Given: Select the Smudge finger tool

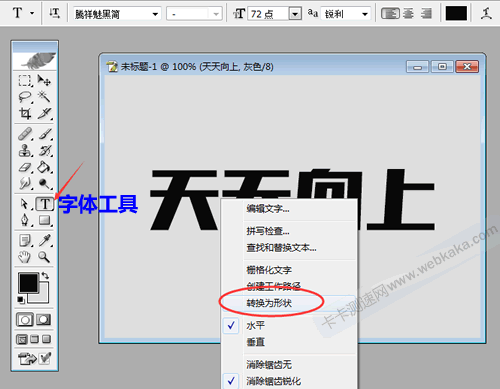Looking at the screenshot, I should click(x=25, y=183).
